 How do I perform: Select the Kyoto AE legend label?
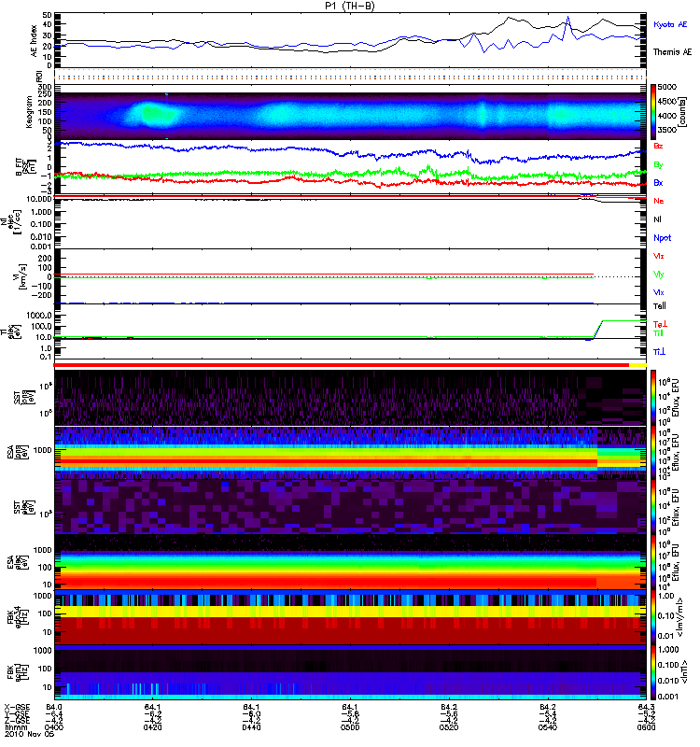[670, 24]
